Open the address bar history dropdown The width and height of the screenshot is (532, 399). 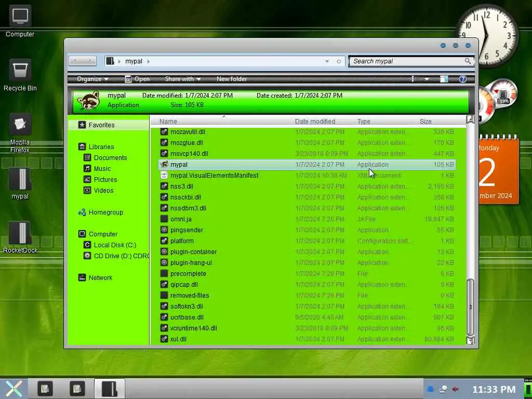point(327,61)
